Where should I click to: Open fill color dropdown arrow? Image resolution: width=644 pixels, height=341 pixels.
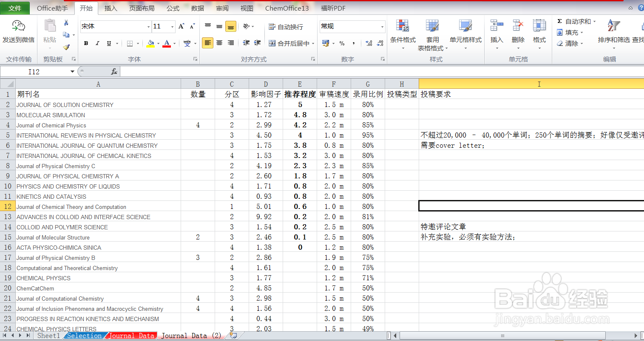coord(158,43)
